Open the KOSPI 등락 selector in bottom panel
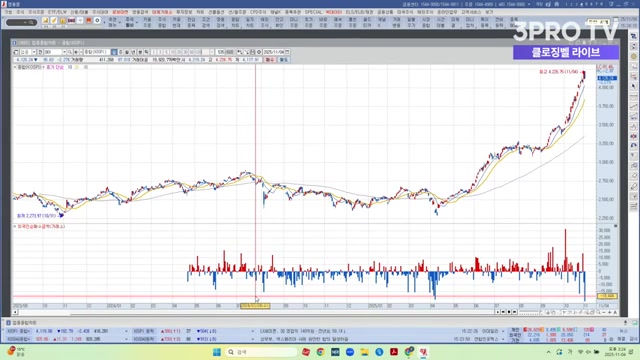The height and width of the screenshot is (360, 640). pos(145,331)
